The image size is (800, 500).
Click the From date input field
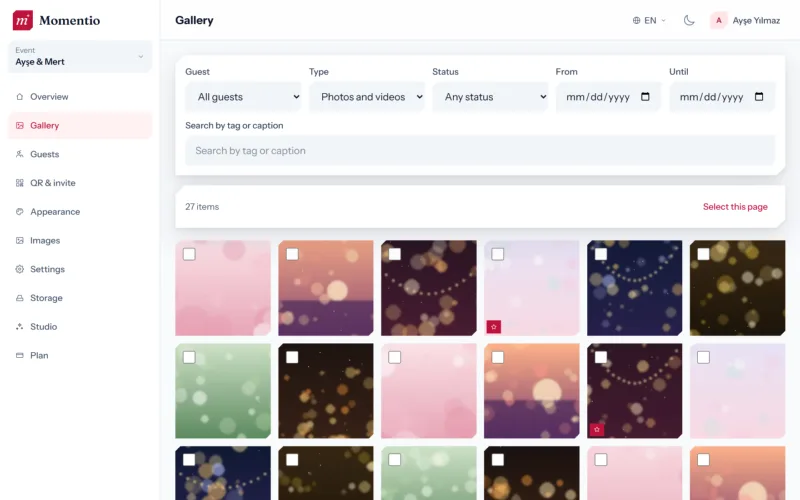click(608, 97)
